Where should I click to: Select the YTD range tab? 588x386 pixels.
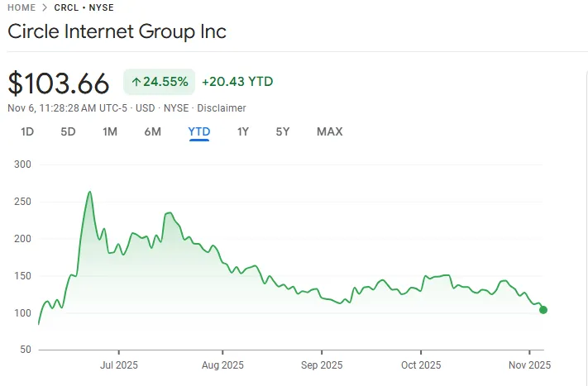coord(199,131)
